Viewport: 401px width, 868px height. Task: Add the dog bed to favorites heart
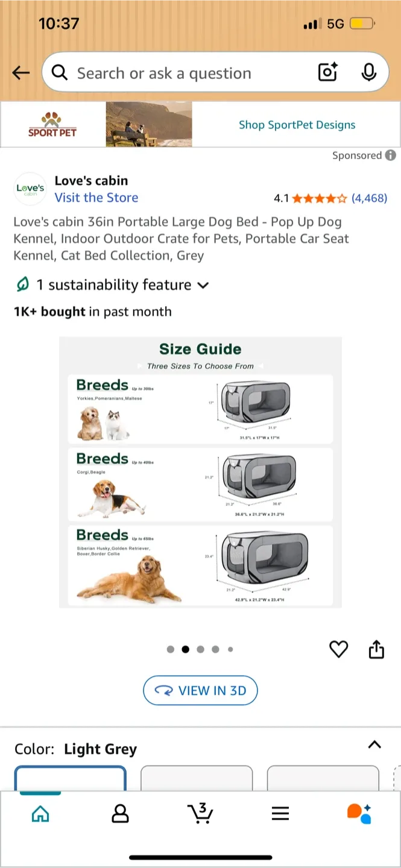[x=338, y=649]
